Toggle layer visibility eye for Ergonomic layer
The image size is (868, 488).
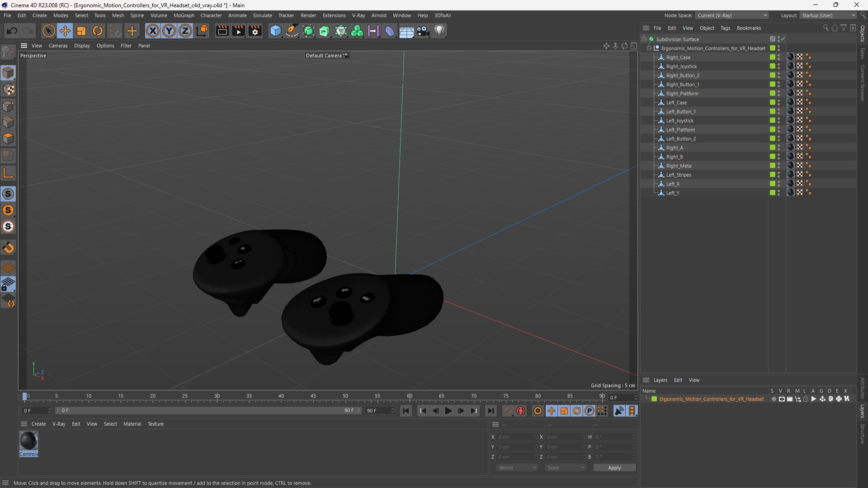[782, 399]
